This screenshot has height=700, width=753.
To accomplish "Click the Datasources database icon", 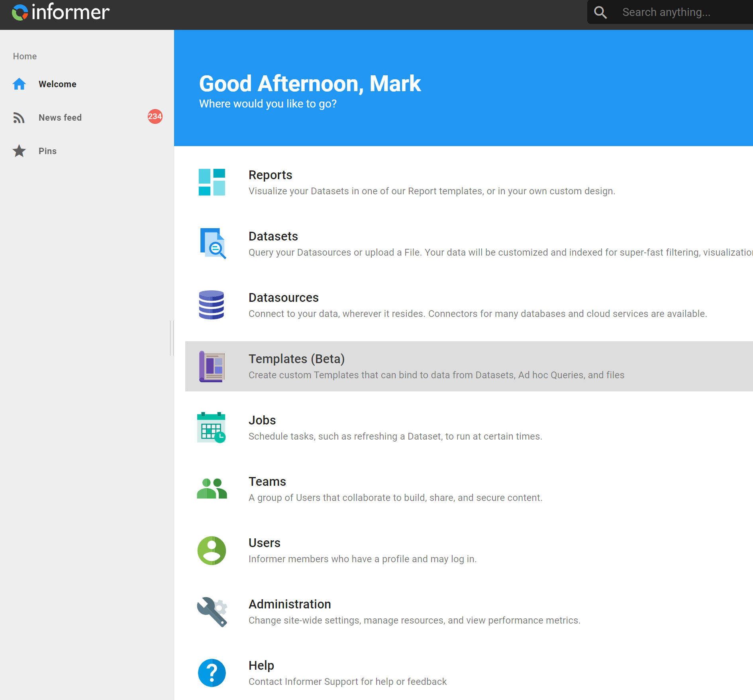I will click(x=212, y=305).
